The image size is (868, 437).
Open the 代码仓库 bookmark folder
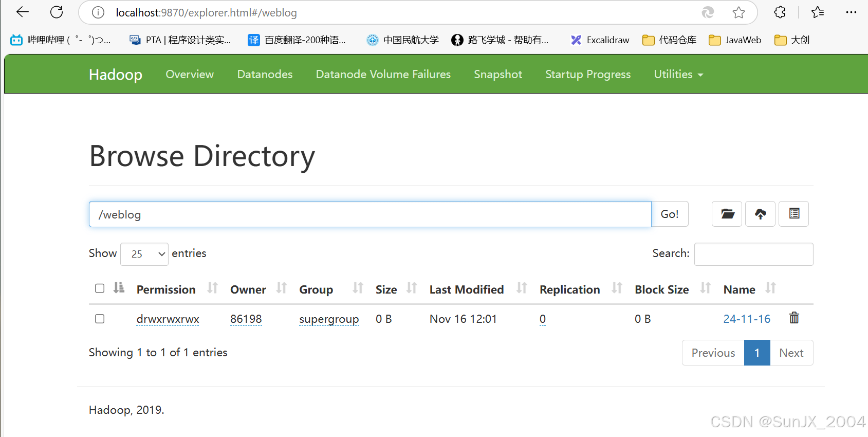(670, 40)
